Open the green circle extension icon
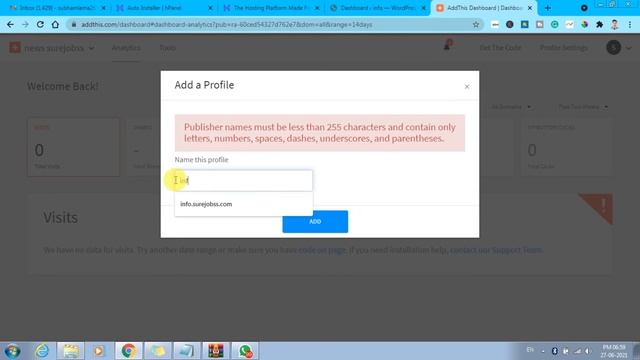The width and height of the screenshot is (640, 360). coord(554,24)
